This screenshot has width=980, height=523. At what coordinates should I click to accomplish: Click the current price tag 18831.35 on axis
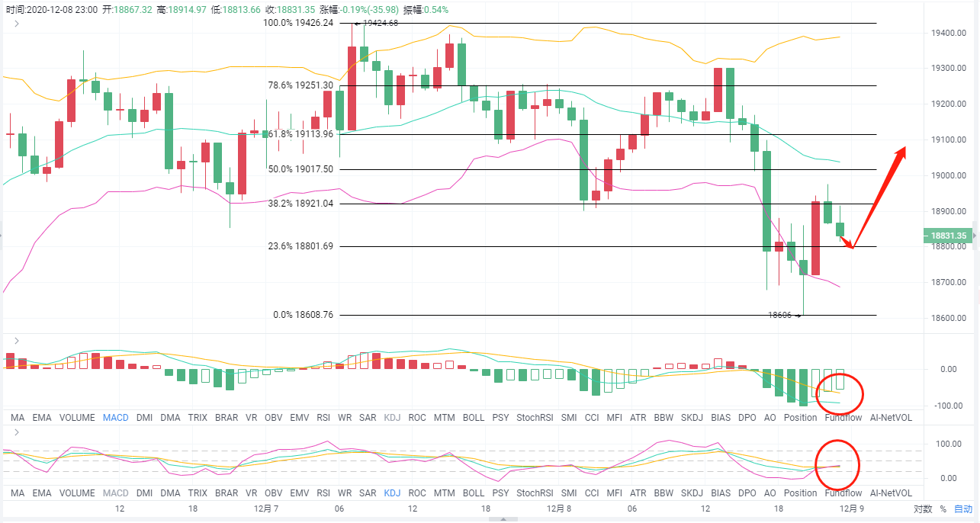pyautogui.click(x=949, y=236)
